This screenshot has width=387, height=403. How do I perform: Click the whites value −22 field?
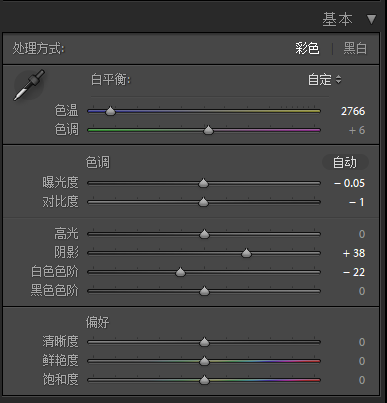354,272
